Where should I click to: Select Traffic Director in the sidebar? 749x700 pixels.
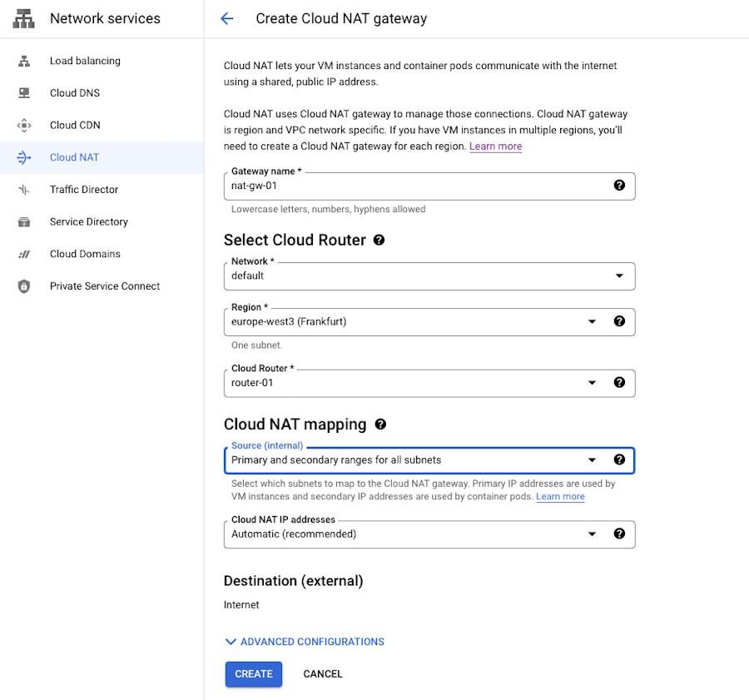tap(102, 190)
